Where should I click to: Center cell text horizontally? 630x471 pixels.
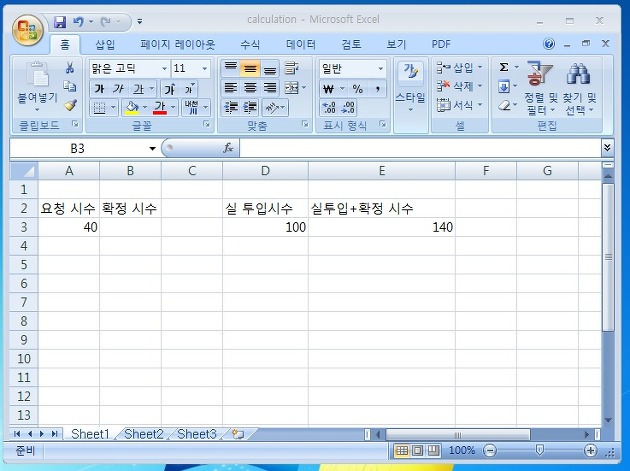pos(250,88)
